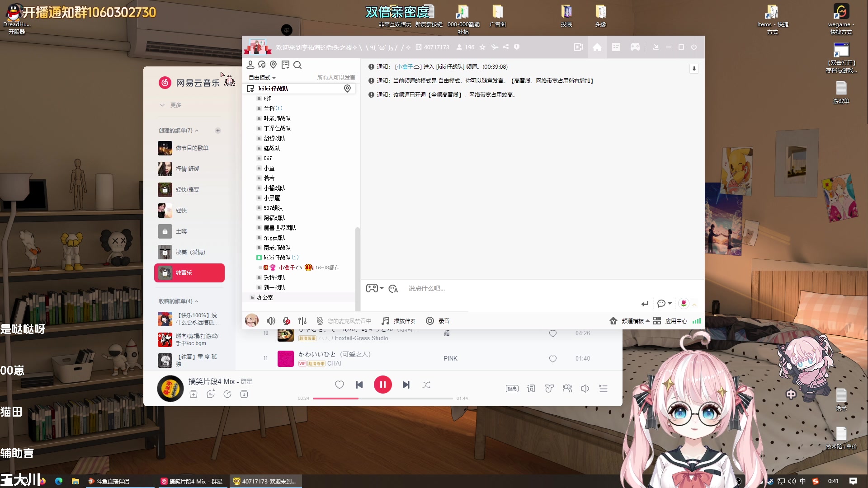This screenshot has width=868, height=488.
Task: Favorite the channel with the star icon
Action: click(482, 47)
